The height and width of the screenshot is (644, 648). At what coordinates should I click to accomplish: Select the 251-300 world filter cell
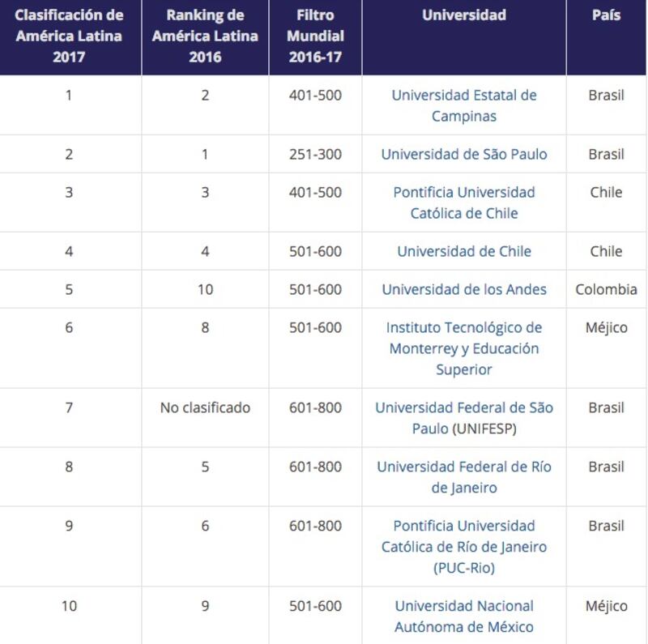pos(315,154)
